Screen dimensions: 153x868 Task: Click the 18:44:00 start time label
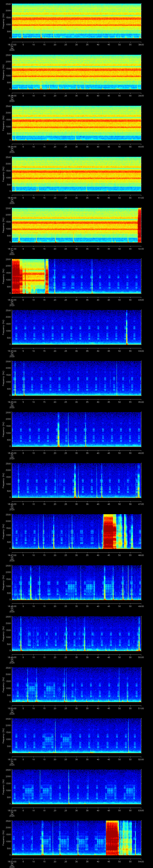[12, 402]
